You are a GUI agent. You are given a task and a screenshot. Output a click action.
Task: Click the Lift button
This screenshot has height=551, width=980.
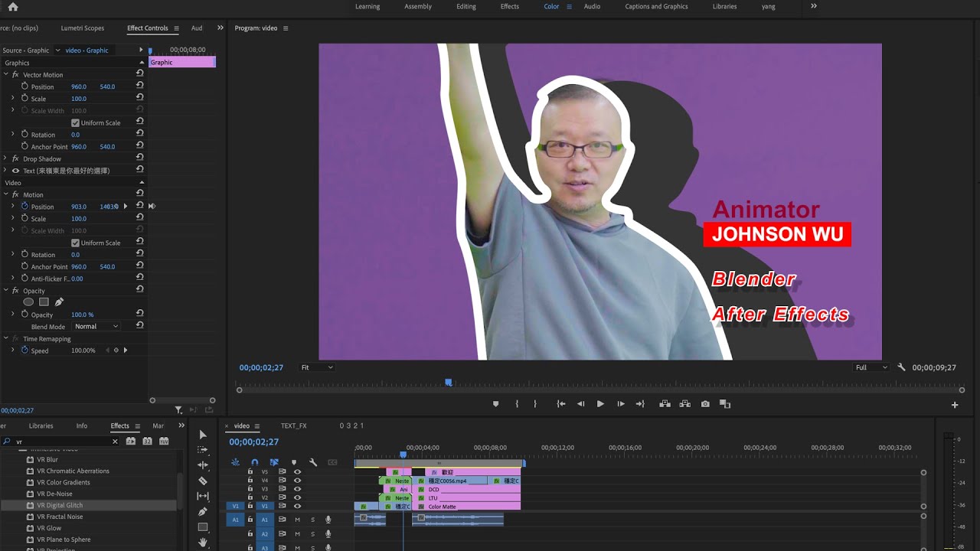(x=665, y=404)
